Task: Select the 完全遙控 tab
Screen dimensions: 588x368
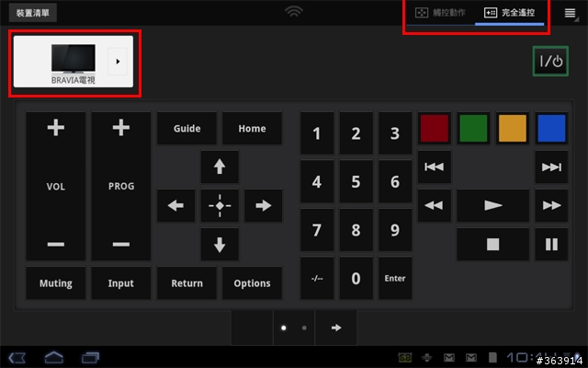Action: click(509, 13)
